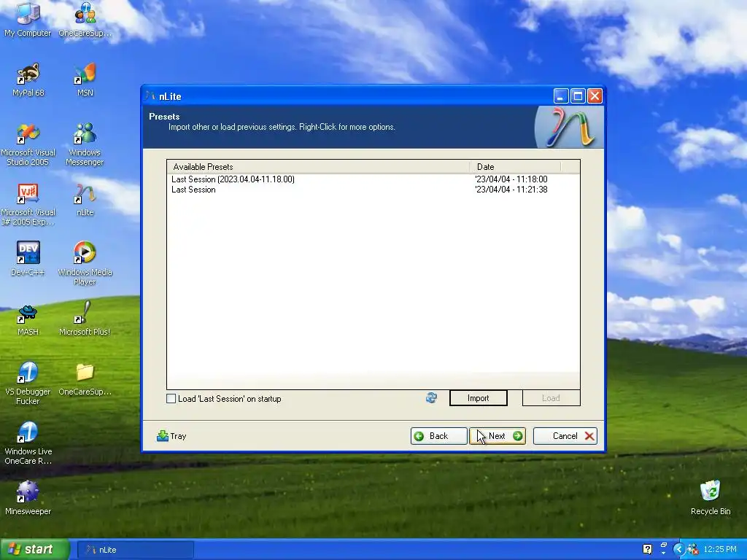Proceed with the Next button
747x560 pixels.
click(x=498, y=436)
